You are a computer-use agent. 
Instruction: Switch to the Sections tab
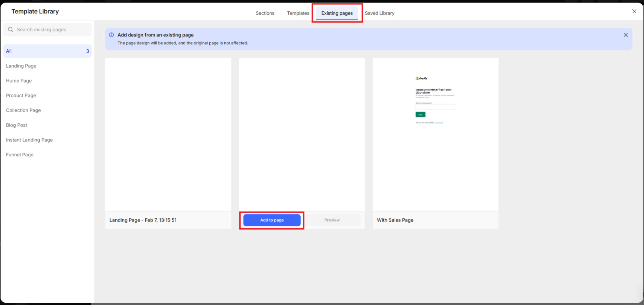tap(264, 13)
